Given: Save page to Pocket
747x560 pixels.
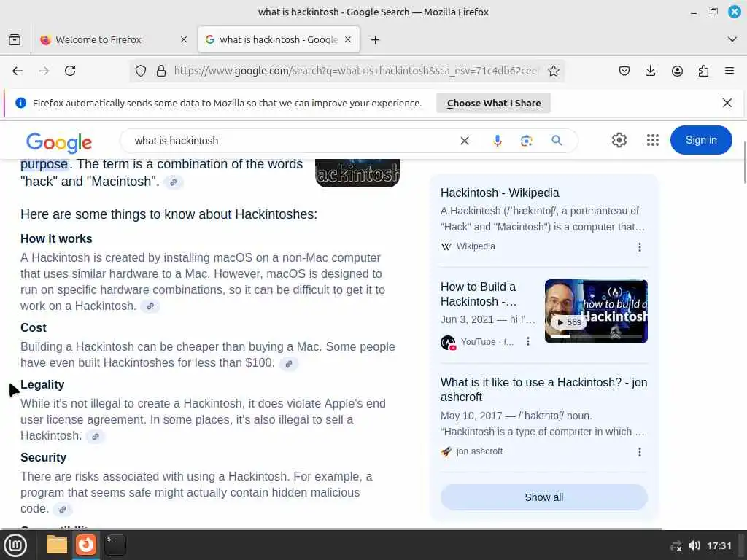Looking at the screenshot, I should [624, 71].
